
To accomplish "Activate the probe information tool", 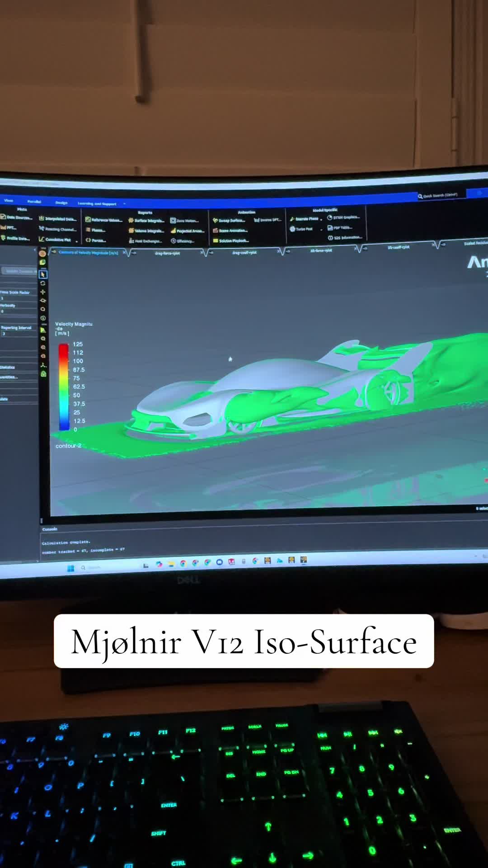I will 43,318.
